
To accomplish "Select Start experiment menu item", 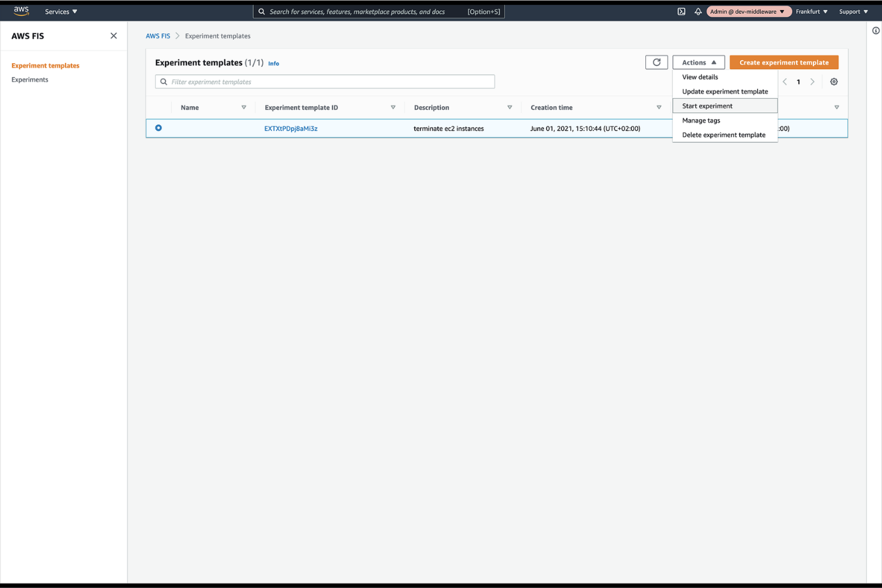I will 725,105.
